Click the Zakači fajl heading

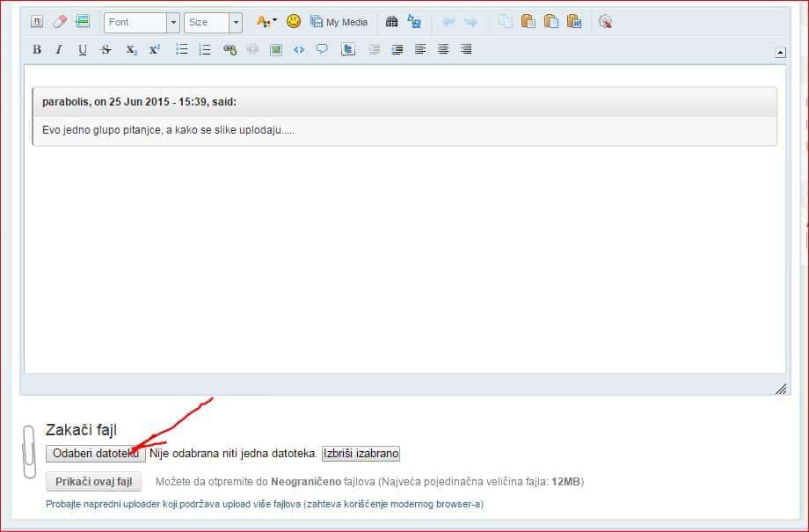[81, 430]
